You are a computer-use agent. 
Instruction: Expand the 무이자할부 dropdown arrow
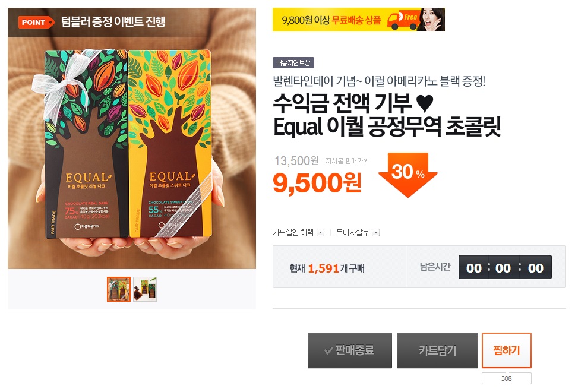click(x=375, y=232)
